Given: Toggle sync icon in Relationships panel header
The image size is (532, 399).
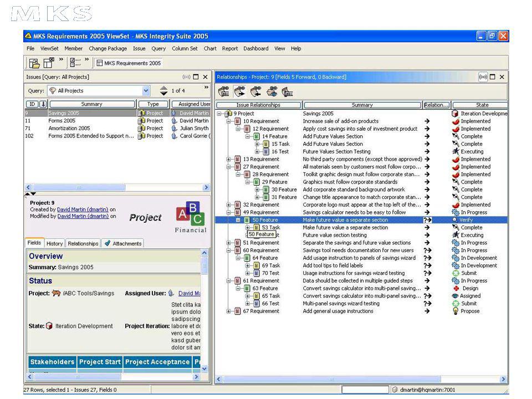Looking at the screenshot, I should (483, 77).
